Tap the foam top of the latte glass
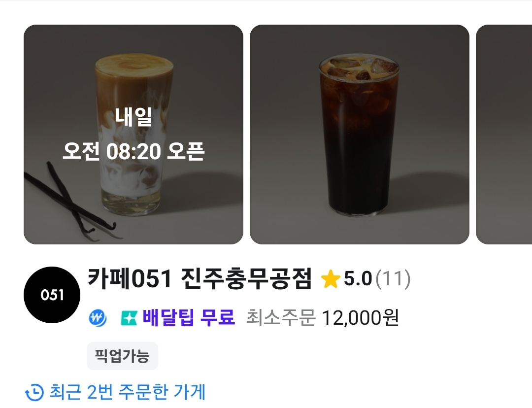Image resolution: width=532 pixels, height=408 pixels. click(134, 65)
